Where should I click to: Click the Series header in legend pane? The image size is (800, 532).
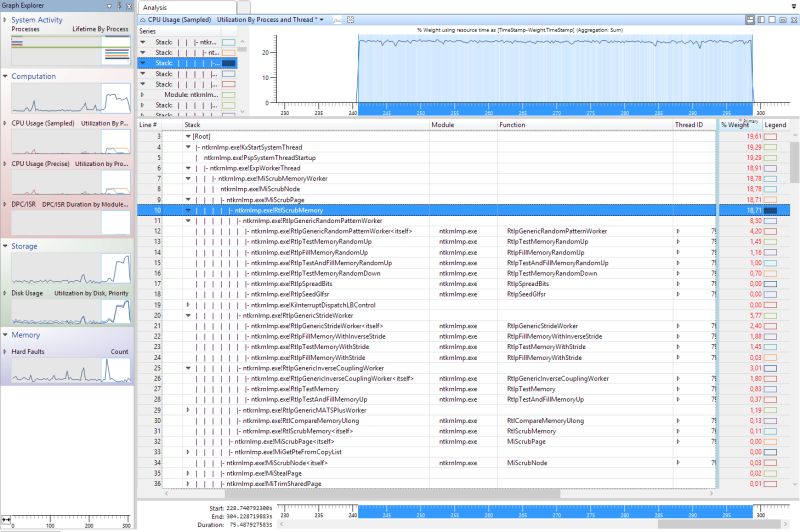pos(147,31)
